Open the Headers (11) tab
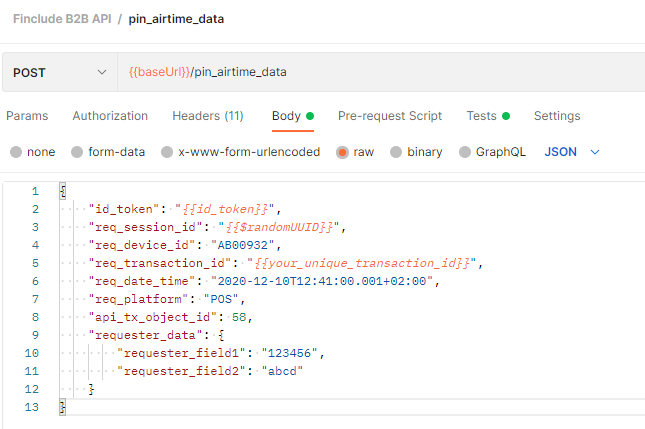 point(208,116)
